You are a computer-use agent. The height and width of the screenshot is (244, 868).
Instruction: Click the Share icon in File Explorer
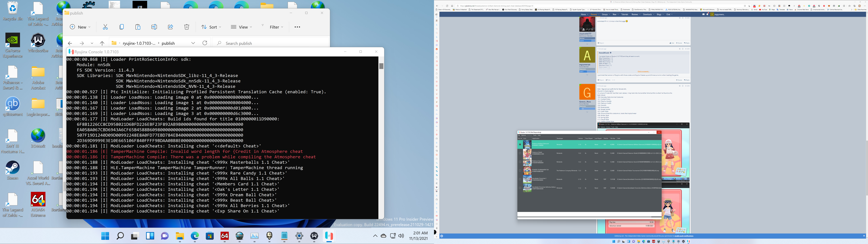pyautogui.click(x=171, y=27)
